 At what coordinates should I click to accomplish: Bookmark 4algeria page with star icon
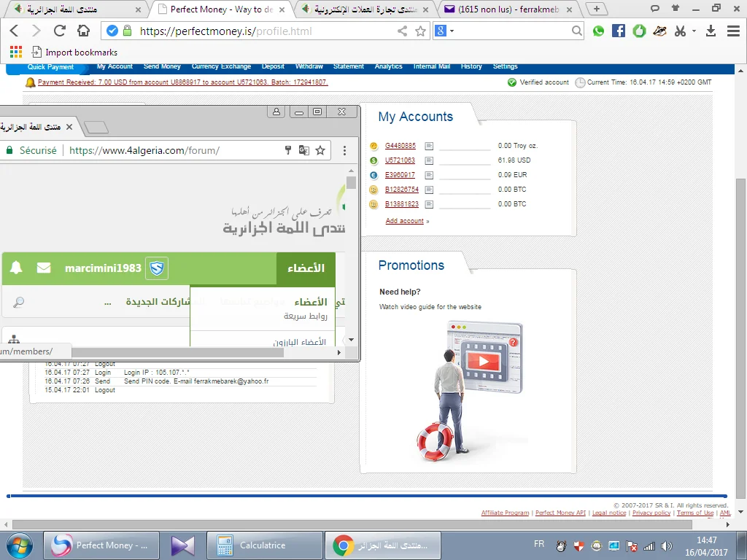coord(320,151)
